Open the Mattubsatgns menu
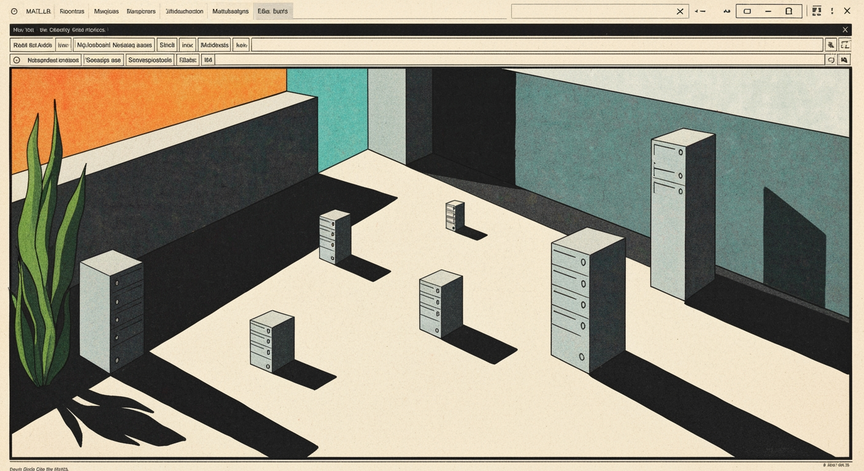Image resolution: width=864 pixels, height=471 pixels. (230, 11)
